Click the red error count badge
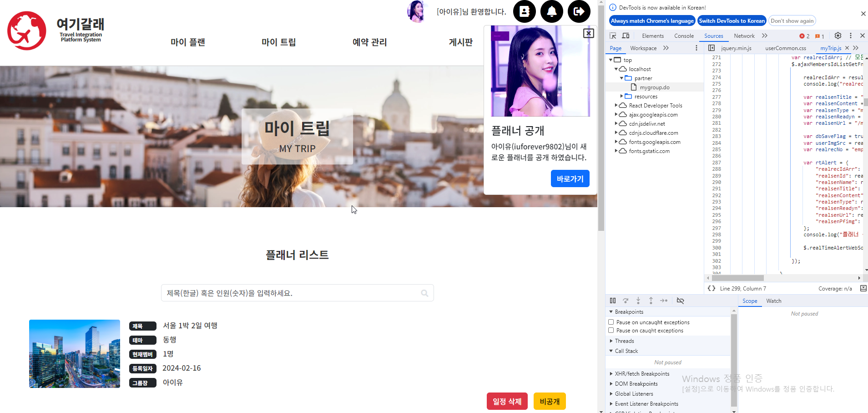Viewport: 868px width, 413px height. pos(804,36)
